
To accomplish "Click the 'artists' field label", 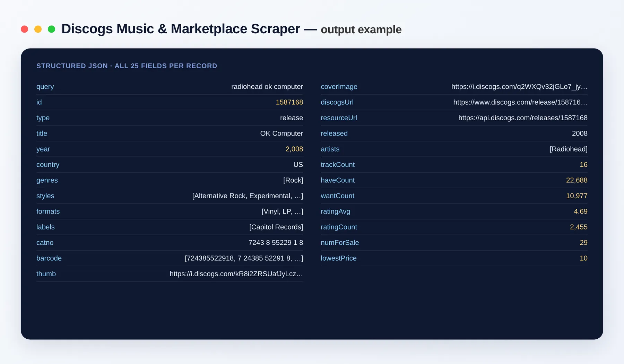I will pyautogui.click(x=330, y=149).
